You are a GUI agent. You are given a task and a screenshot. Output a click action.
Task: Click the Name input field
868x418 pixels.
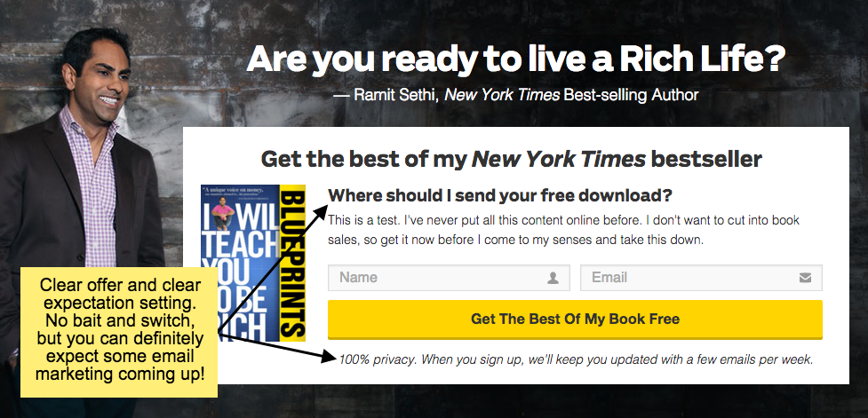(449, 278)
